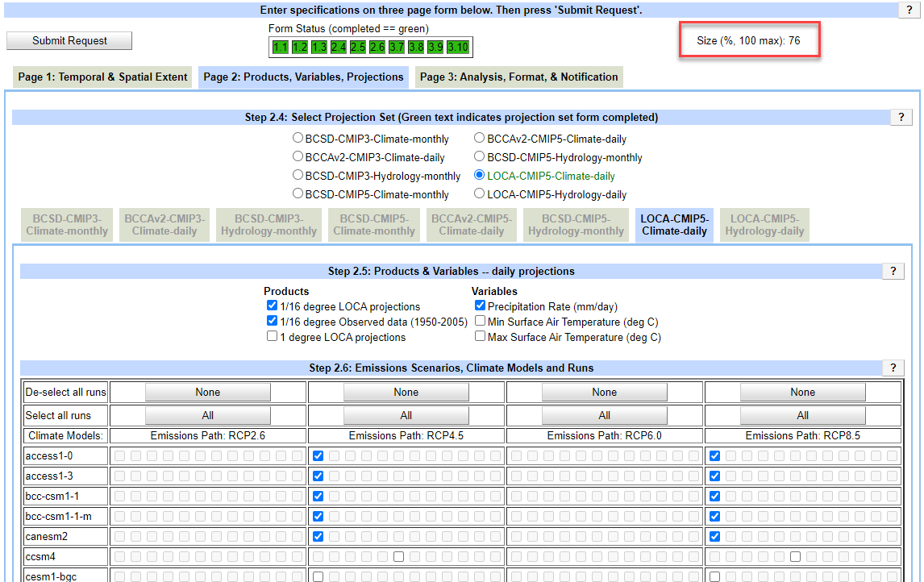Enable the Min Surface Air Temperature variable
This screenshot has width=924, height=582.
click(x=480, y=322)
